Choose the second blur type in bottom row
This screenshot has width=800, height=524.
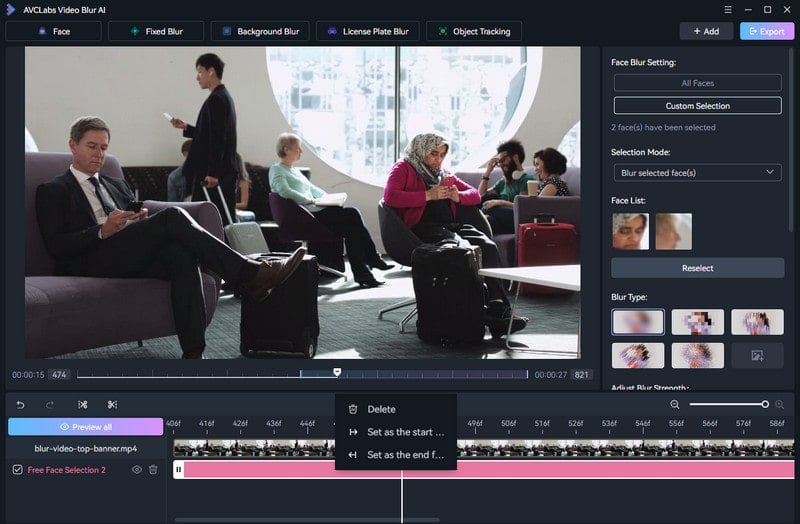(697, 355)
